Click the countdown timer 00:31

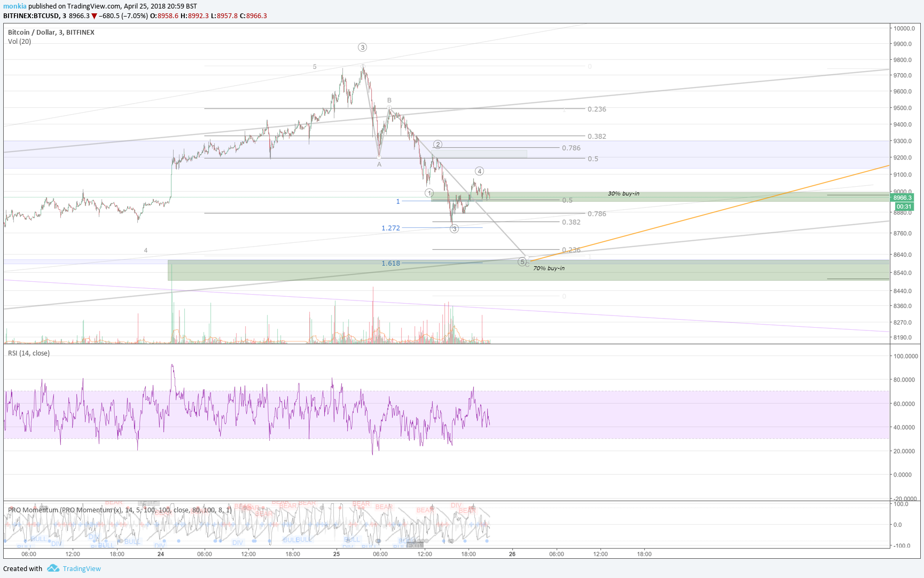(x=904, y=207)
